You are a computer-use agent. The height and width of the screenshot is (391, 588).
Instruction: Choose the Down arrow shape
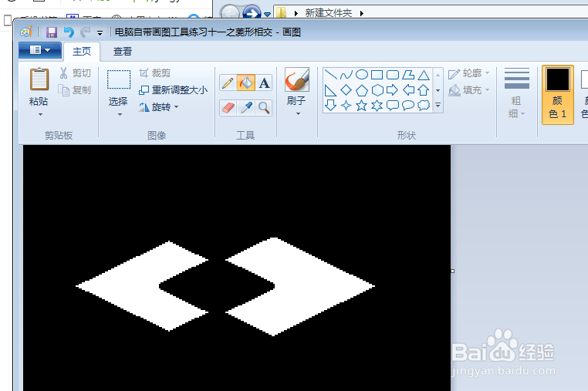330,106
